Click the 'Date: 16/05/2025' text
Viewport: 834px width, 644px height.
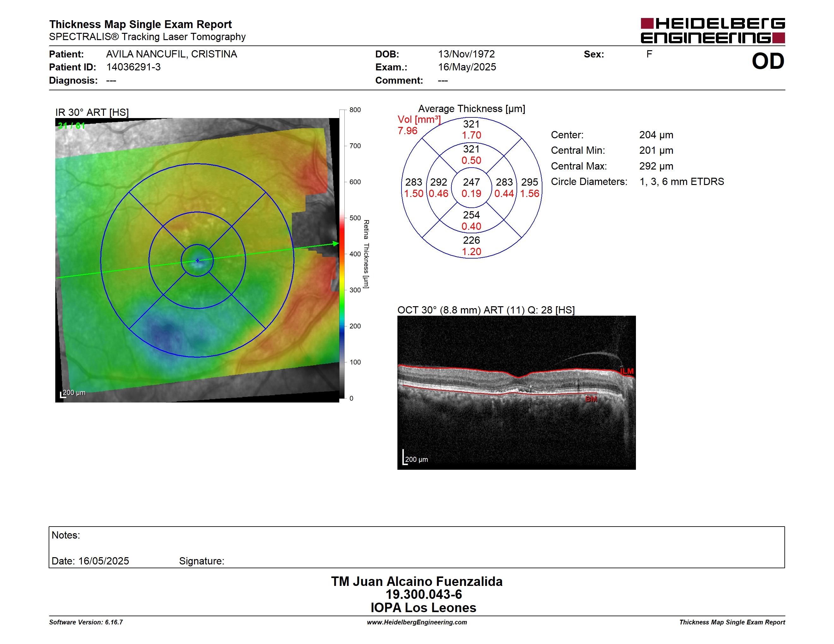90,561
